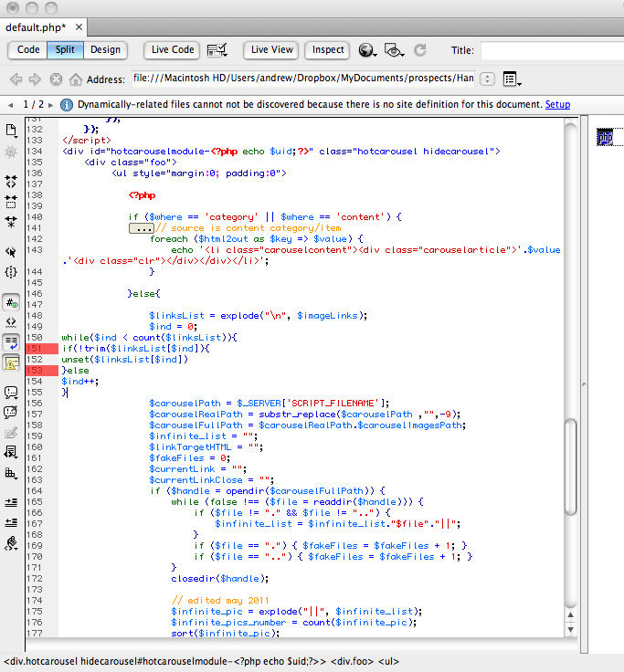Open Move or Convert CSS icon
The width and height of the screenshot is (624, 672).
pyautogui.click(x=11, y=473)
